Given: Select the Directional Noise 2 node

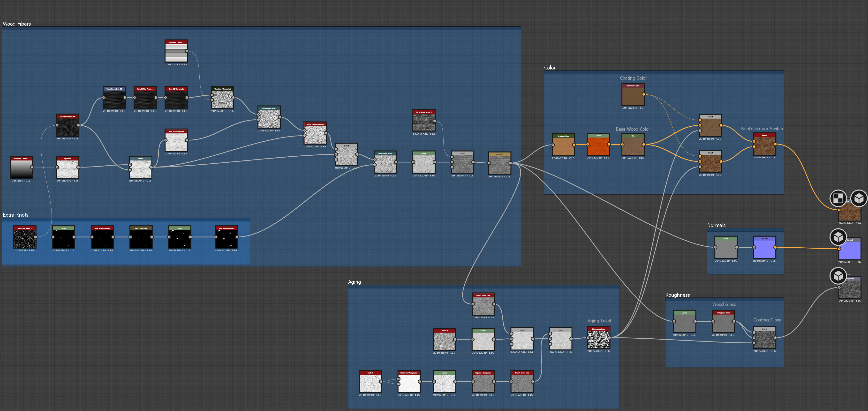Looking at the screenshot, I should point(424,121).
